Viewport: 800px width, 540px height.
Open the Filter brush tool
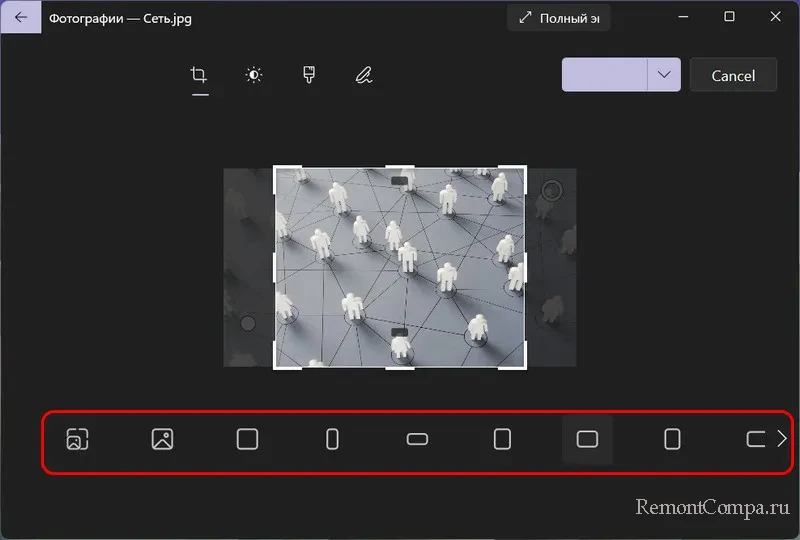coord(309,75)
